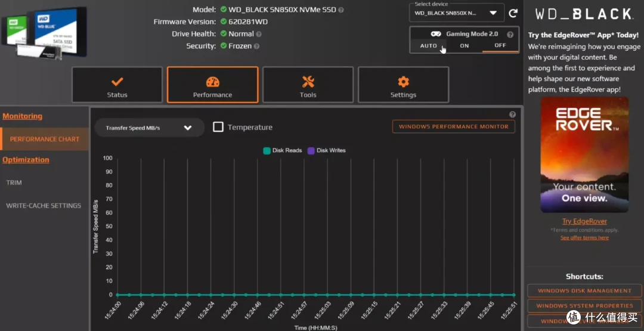Click the Status checkmark icon
Screen dimensions: 644x331
tap(117, 81)
